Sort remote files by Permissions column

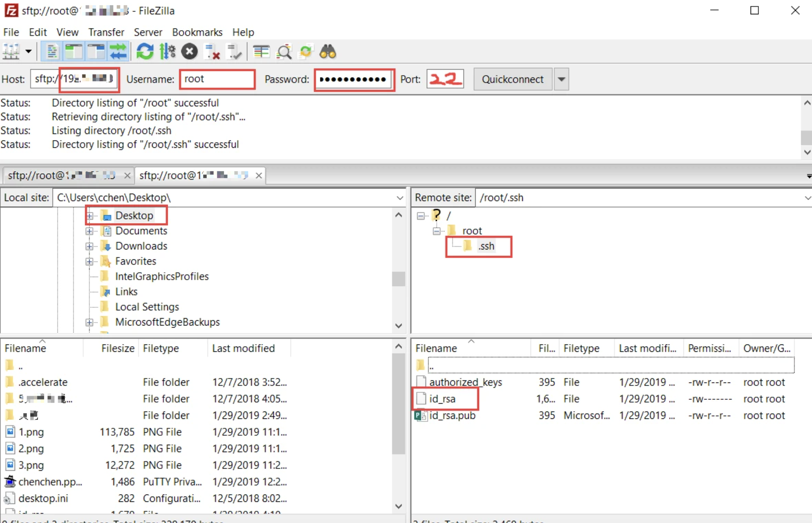click(710, 348)
